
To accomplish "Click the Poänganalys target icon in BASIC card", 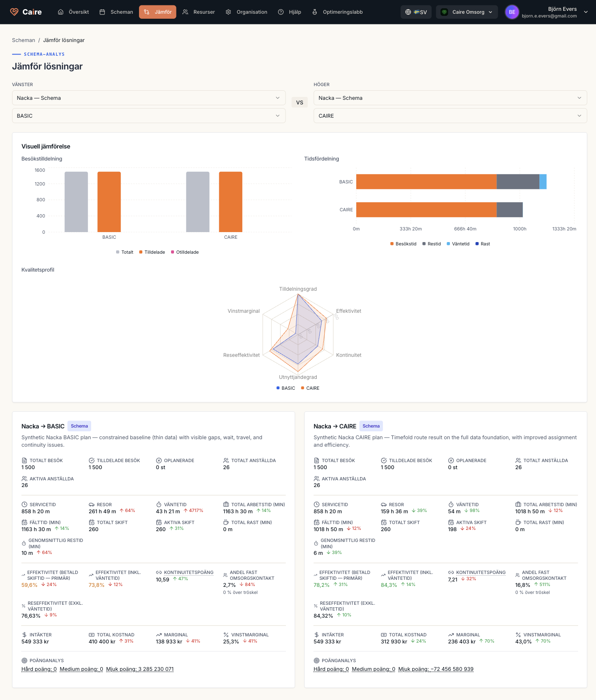I will click(24, 660).
